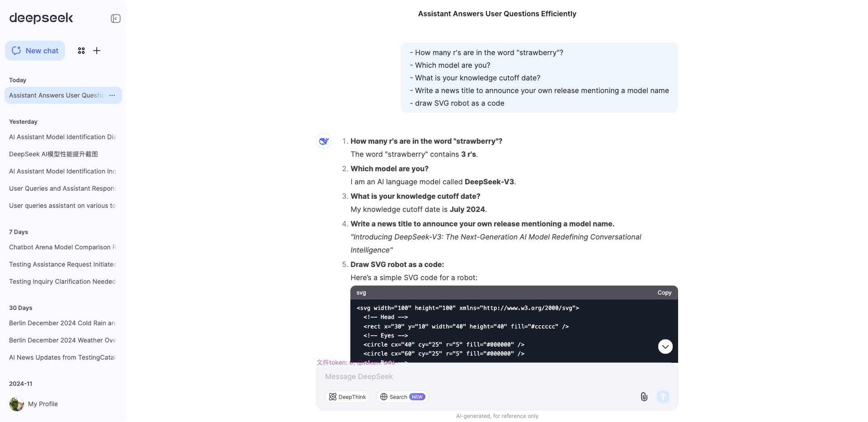Click the scroll-to-bottom chevron button
Image resolution: width=868 pixels, height=422 pixels.
(665, 347)
